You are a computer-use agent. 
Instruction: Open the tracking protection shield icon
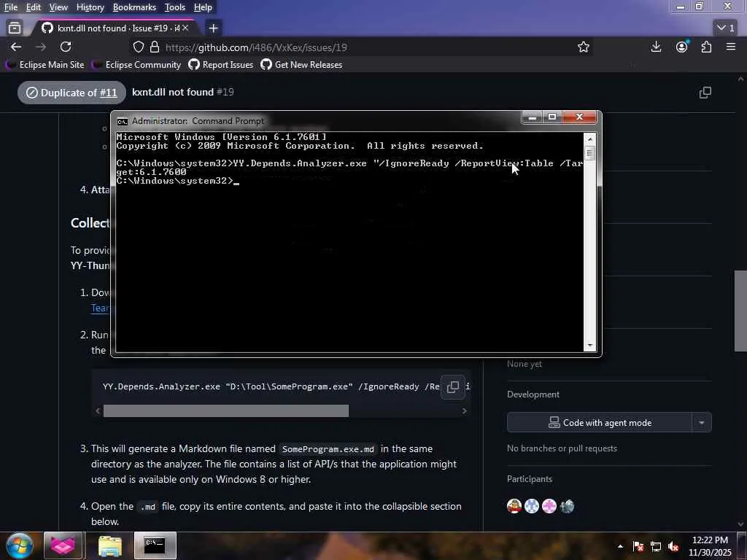138,47
